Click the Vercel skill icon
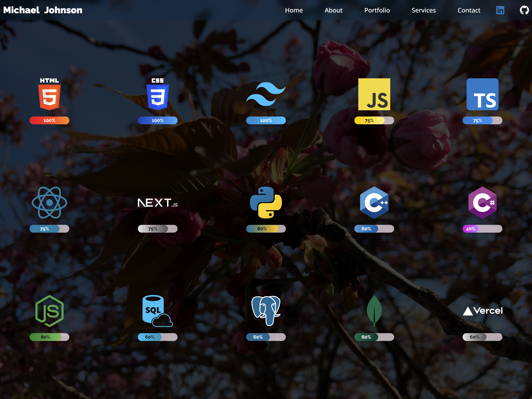This screenshot has width=532, height=399. 483,311
